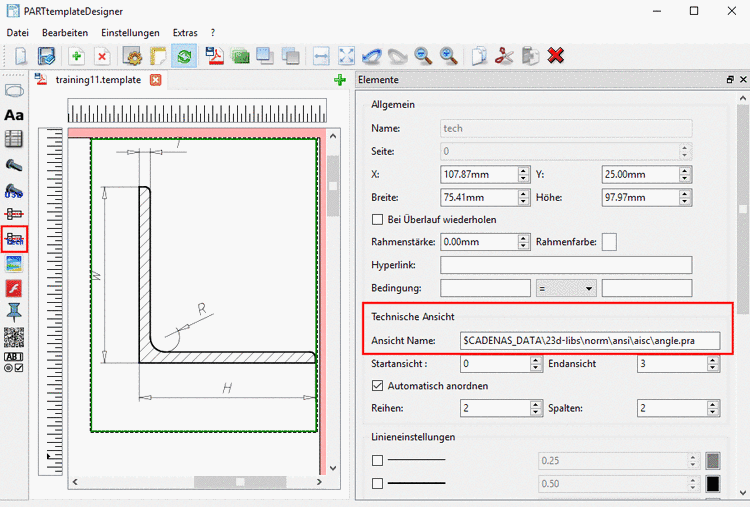Open the Extras menu

[185, 33]
